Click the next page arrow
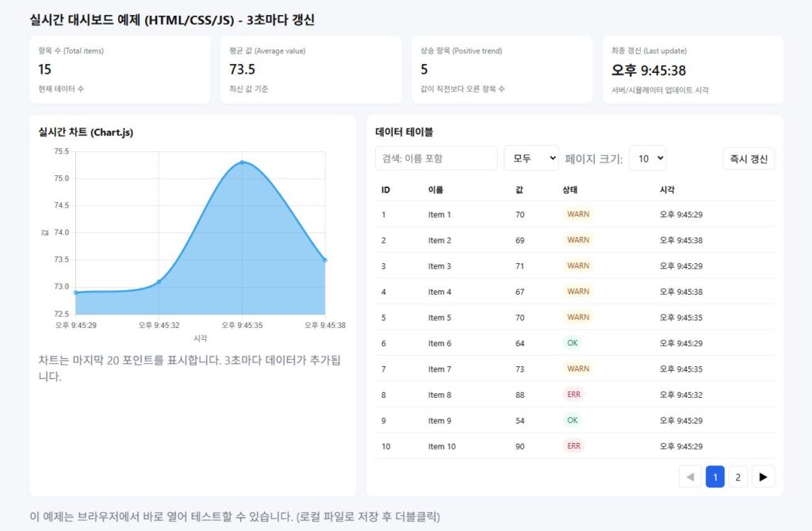This screenshot has height=531, width=812. tap(763, 476)
